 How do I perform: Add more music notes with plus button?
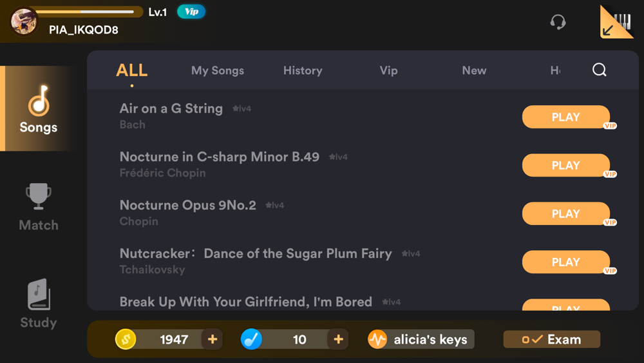(x=338, y=339)
